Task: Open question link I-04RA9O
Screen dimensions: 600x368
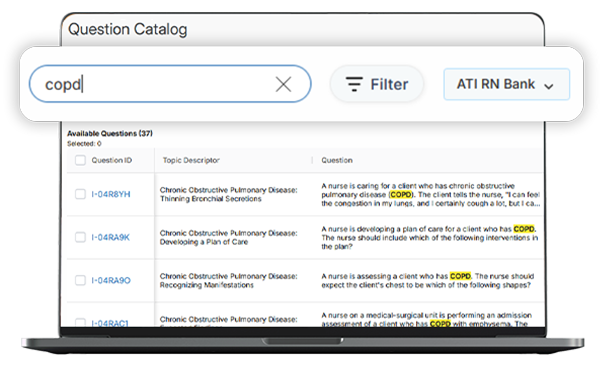Action: point(111,281)
